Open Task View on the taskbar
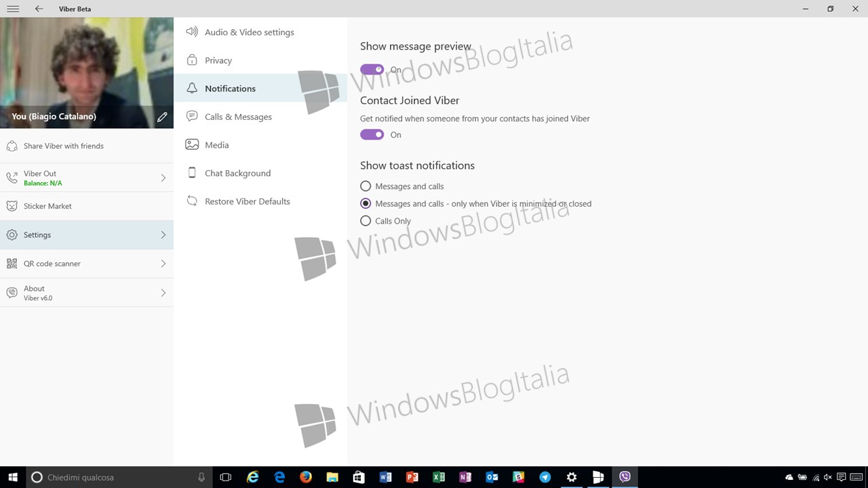This screenshot has height=488, width=868. point(226,477)
